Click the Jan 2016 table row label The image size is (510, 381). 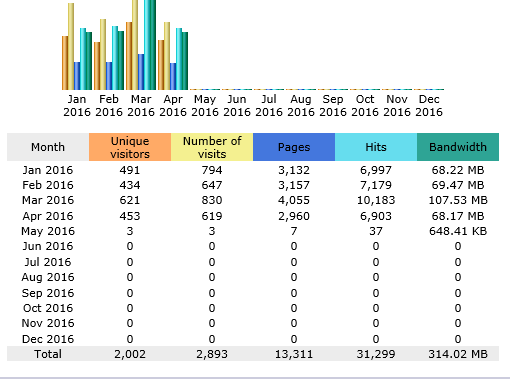[x=48, y=170]
